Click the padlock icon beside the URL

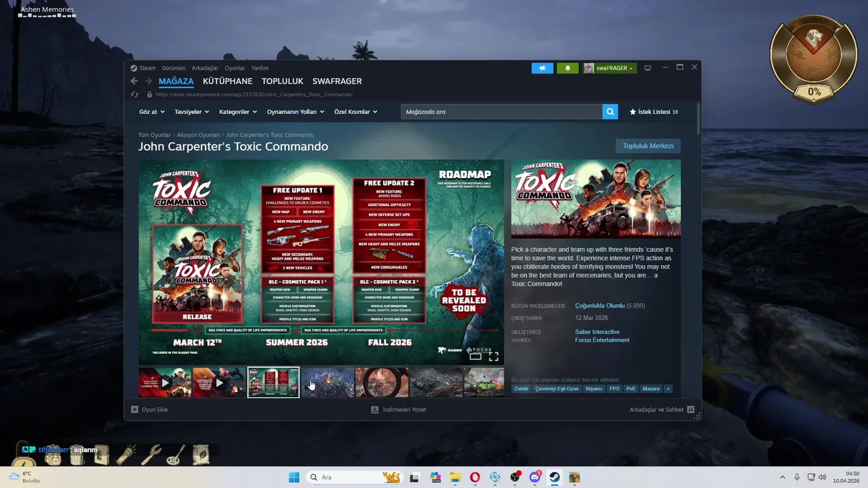[x=149, y=94]
